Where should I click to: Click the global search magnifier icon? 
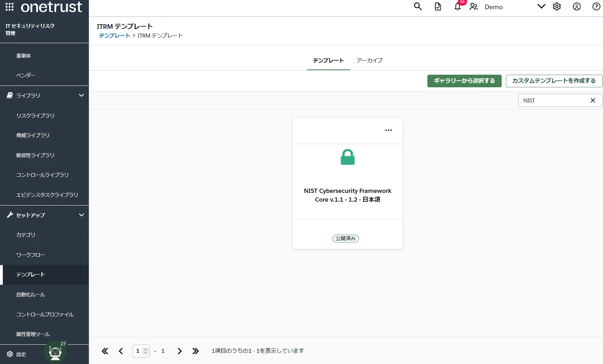tap(418, 7)
